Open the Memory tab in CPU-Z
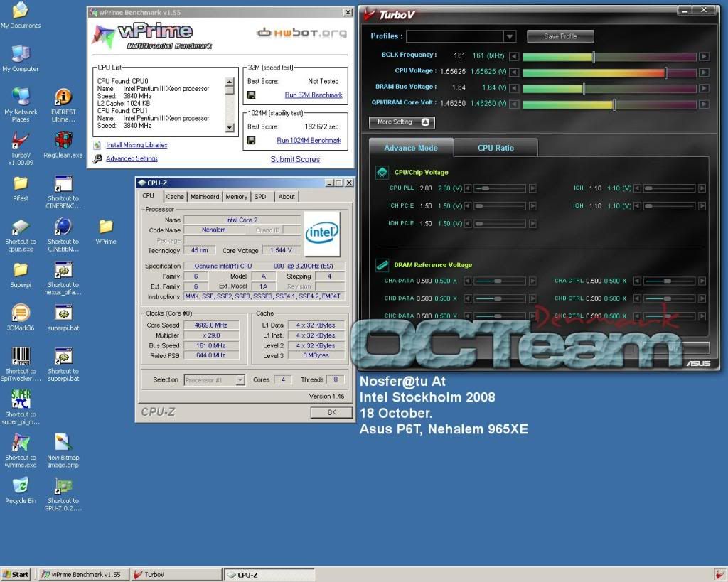The height and width of the screenshot is (582, 728). point(236,196)
